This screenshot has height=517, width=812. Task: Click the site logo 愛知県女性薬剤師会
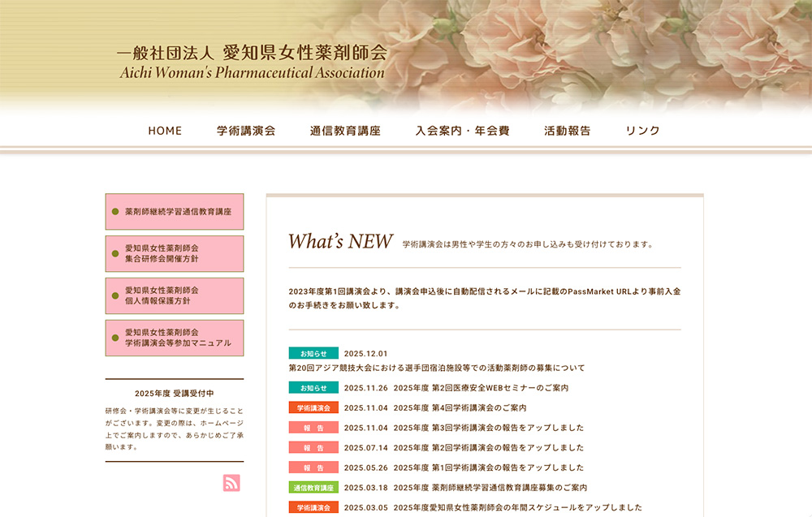click(252, 62)
